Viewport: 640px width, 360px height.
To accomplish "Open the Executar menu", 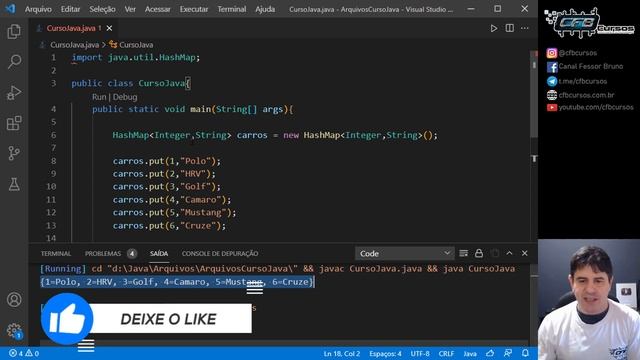I will (x=193, y=9).
